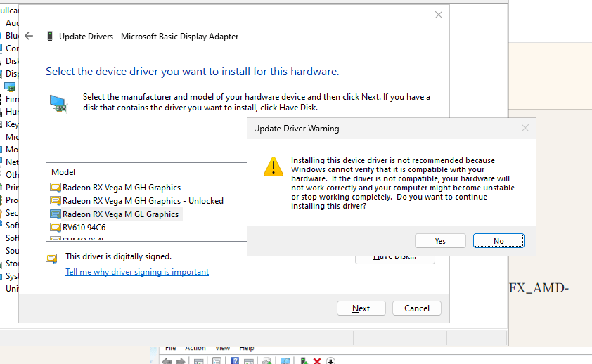Click the circled down-arrow toolbar icon
This screenshot has height=364, width=592.
(x=330, y=361)
